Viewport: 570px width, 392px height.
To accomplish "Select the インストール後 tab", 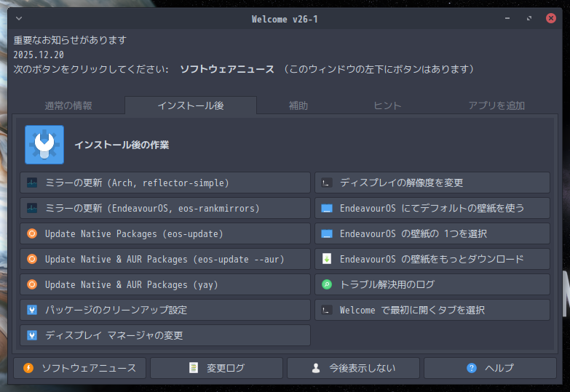I will [191, 105].
